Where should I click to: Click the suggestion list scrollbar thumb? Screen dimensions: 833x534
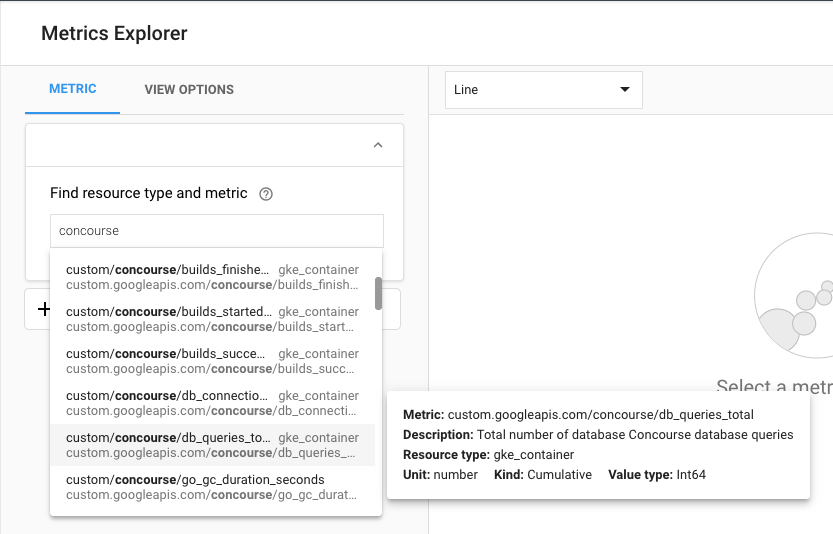378,293
